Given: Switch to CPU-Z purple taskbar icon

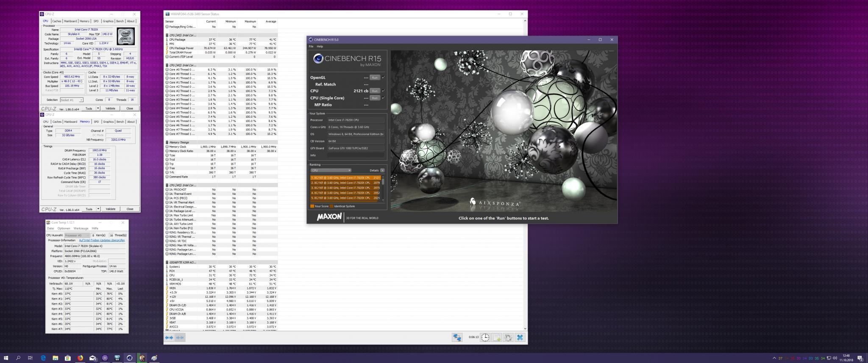Looking at the screenshot, I should [x=105, y=358].
